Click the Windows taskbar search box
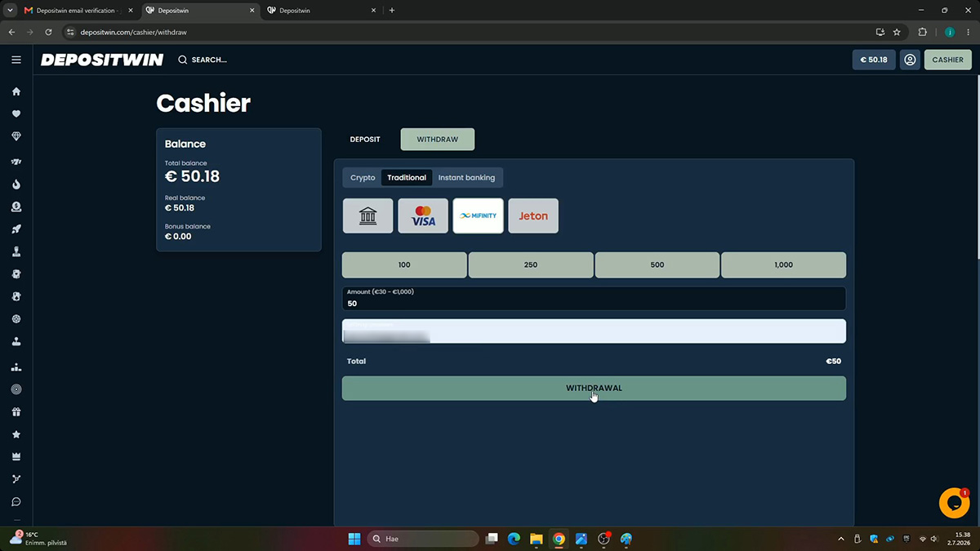The width and height of the screenshot is (980, 551). [x=422, y=539]
